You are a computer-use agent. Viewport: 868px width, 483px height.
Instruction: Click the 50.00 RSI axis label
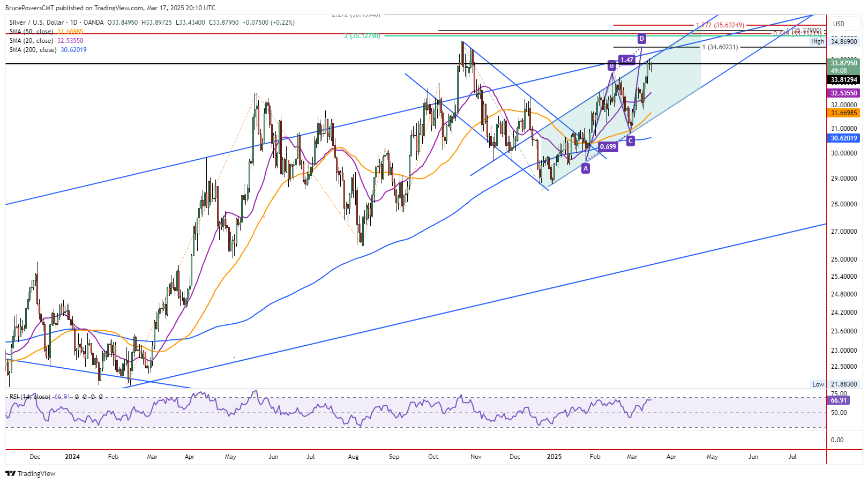click(x=839, y=413)
